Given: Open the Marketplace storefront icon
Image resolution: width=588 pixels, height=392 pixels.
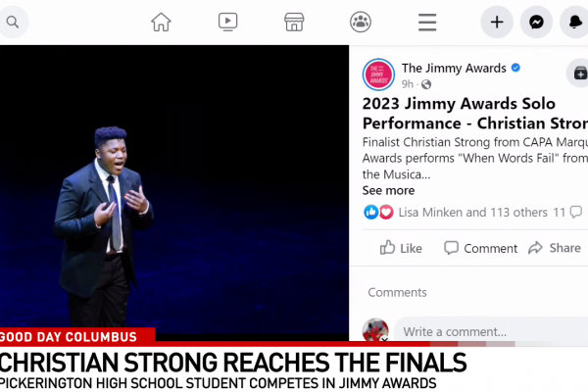Looking at the screenshot, I should (x=294, y=22).
